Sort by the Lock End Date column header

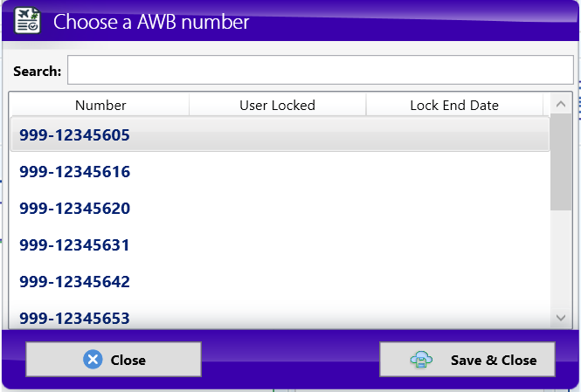pos(454,105)
